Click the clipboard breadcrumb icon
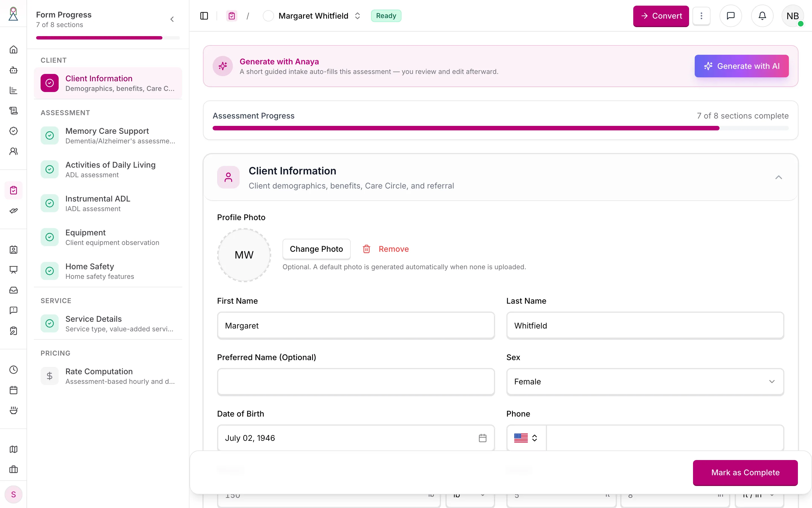This screenshot has height=508, width=812. tap(231, 16)
